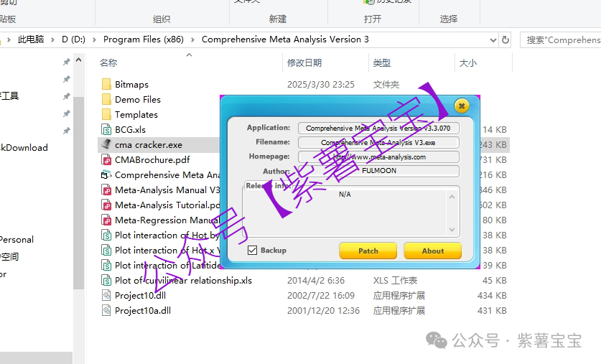Select the Templates folder icon

106,115
